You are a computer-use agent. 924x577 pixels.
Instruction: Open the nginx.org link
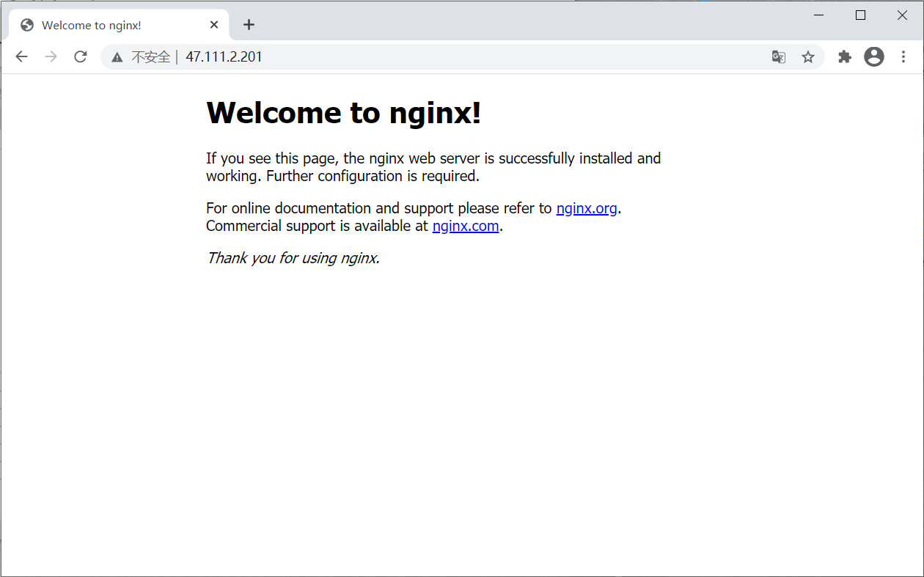587,208
